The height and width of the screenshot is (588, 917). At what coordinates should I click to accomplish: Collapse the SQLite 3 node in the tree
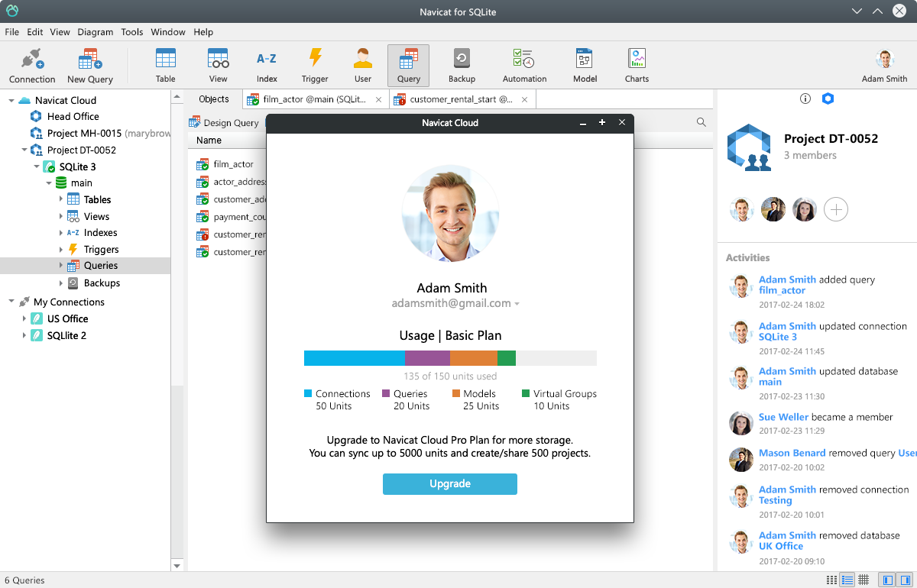36,166
